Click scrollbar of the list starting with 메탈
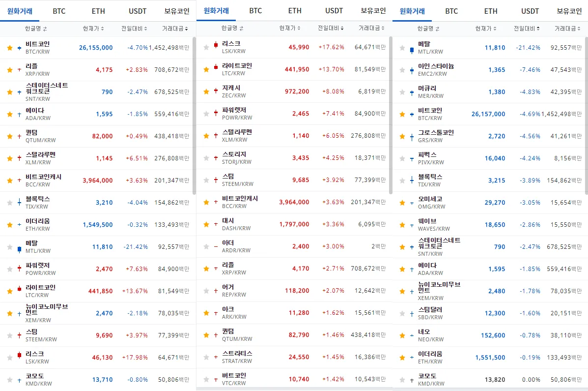This screenshot has height=391, width=588. [587, 116]
